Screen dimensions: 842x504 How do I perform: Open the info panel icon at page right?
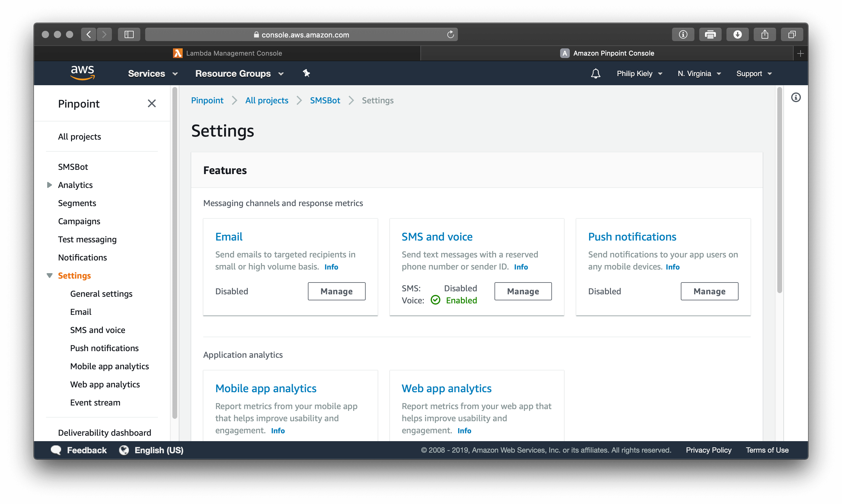pyautogui.click(x=795, y=98)
